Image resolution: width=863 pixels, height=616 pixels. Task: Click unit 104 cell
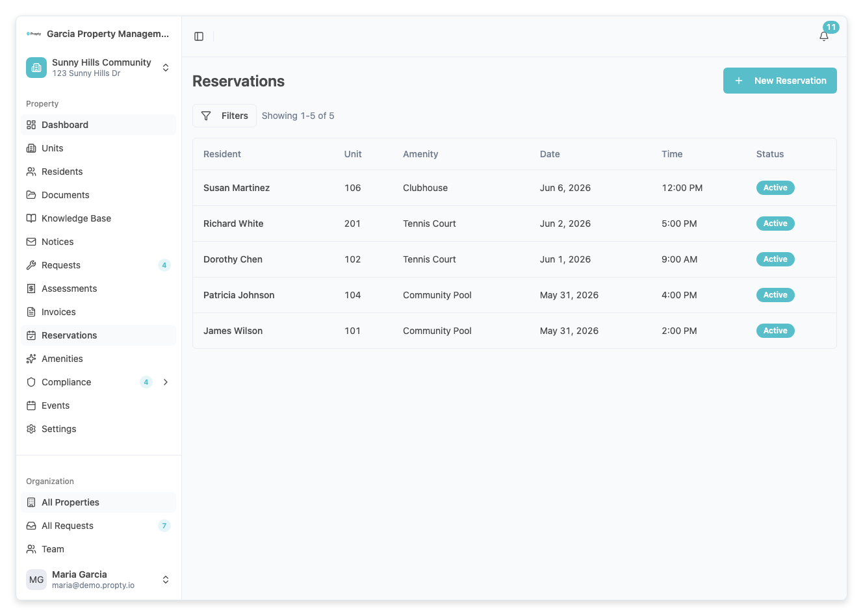(x=353, y=295)
